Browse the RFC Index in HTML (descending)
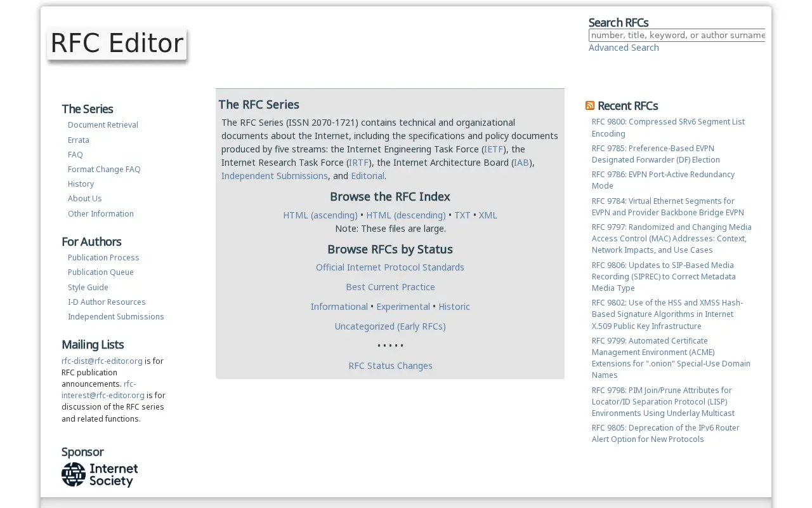812x508 pixels. pyautogui.click(x=406, y=215)
